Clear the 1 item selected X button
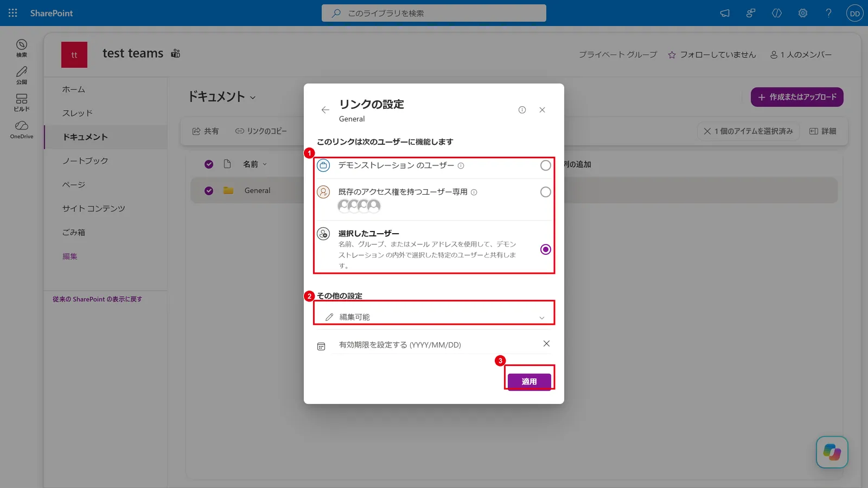 coord(707,131)
